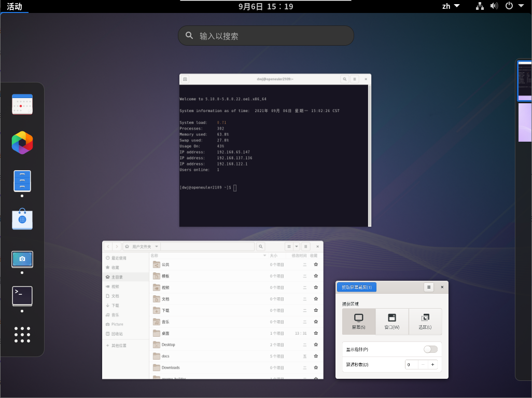Expand the file manager view options arrow
The image size is (532, 398).
297,246
